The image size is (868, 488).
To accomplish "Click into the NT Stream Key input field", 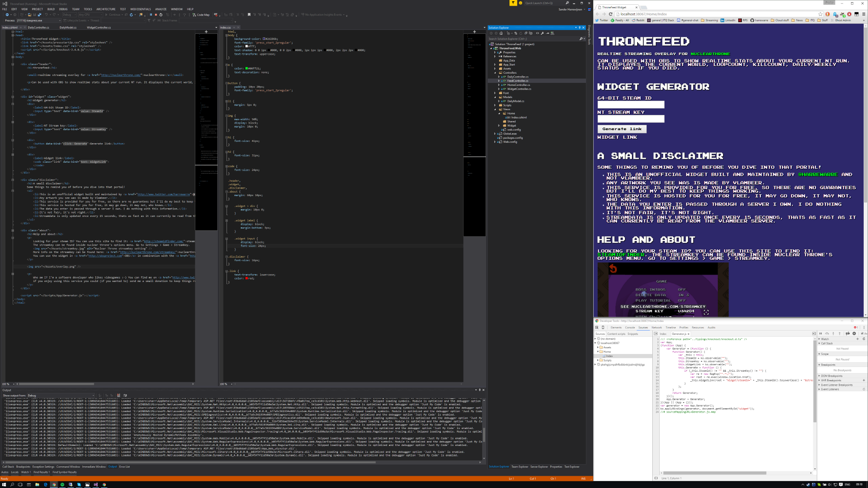I will pyautogui.click(x=631, y=119).
